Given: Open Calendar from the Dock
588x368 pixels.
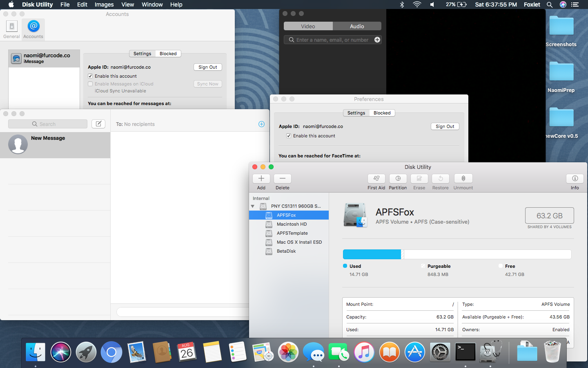Looking at the screenshot, I should click(x=187, y=352).
